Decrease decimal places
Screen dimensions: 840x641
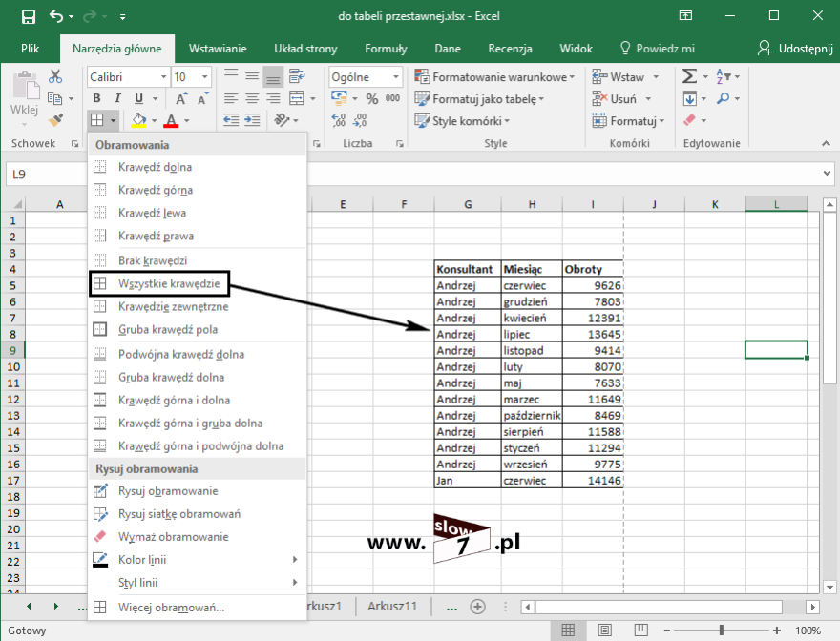[360, 120]
